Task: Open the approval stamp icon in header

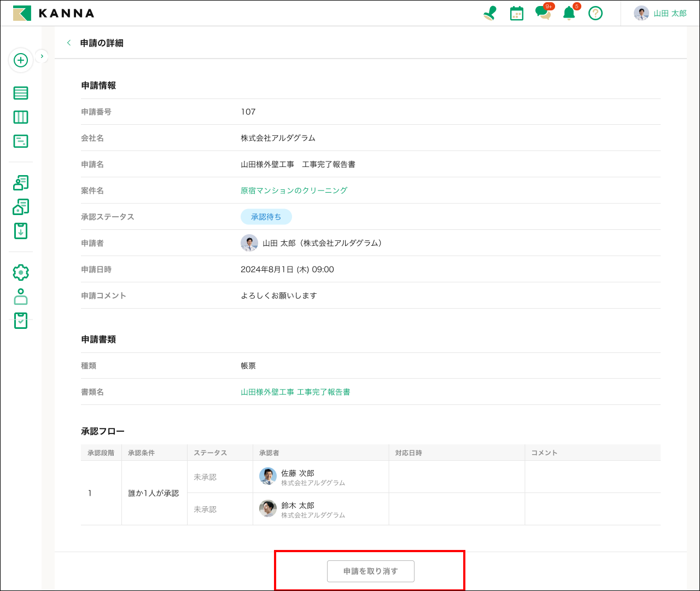Action: point(490,13)
